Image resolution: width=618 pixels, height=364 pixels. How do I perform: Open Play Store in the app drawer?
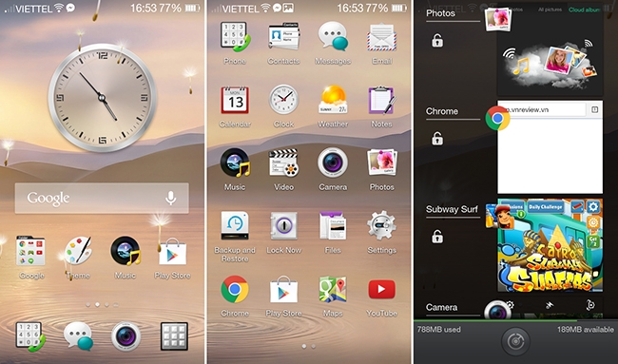pos(283,290)
